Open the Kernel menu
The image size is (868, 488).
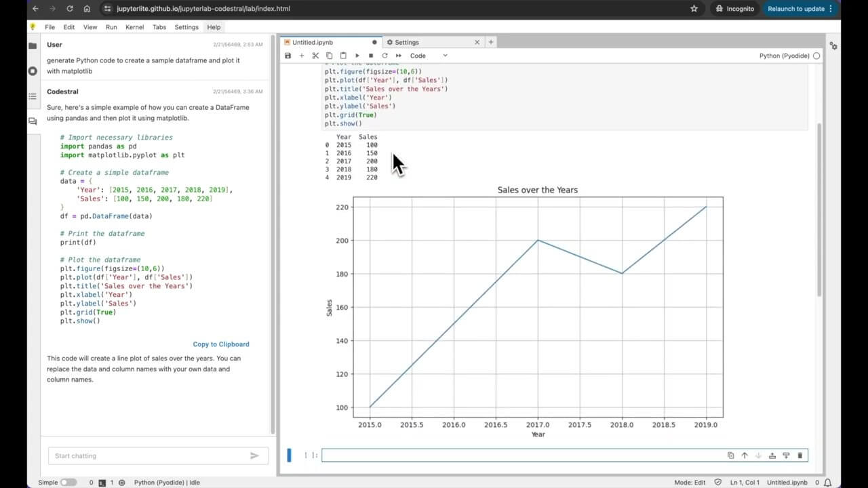tap(134, 27)
